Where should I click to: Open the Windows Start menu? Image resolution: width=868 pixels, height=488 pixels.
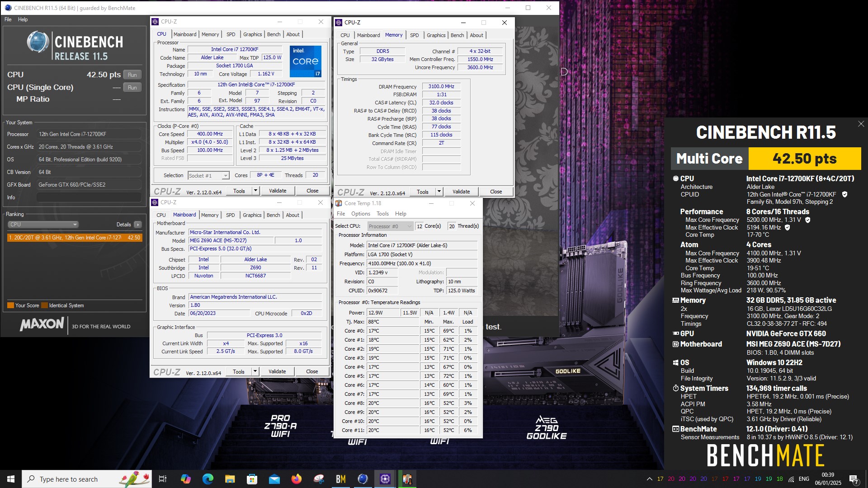pos(11,479)
